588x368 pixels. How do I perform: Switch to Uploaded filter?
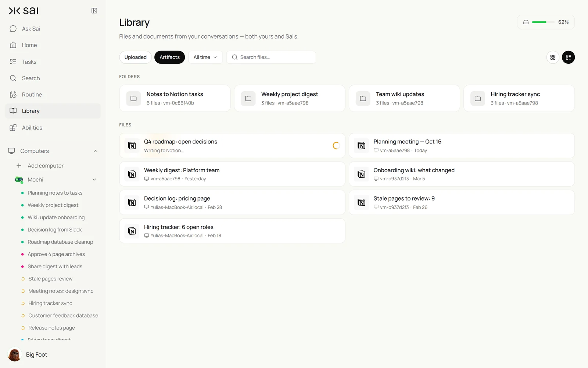pos(135,57)
